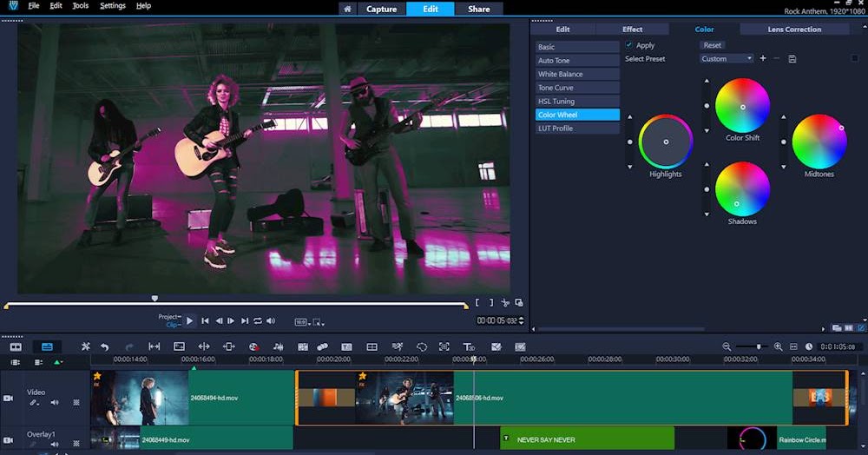
Task: Click the home icon beside Capture
Action: (347, 9)
